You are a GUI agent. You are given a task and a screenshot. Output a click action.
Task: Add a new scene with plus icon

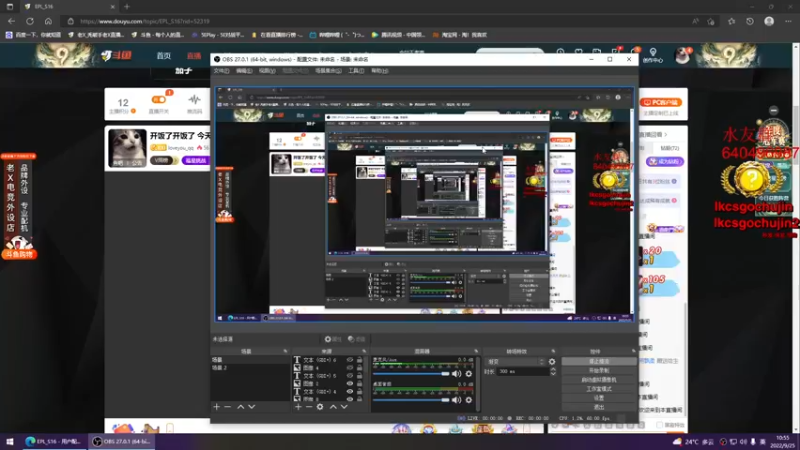[216, 407]
